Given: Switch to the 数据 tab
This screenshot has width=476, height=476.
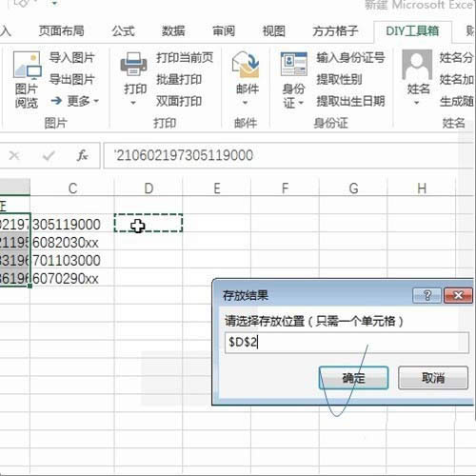Looking at the screenshot, I should 173,31.
